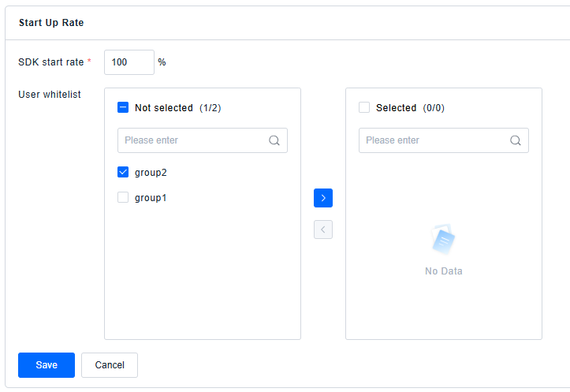Click the SDK start rate field label

tap(52, 62)
